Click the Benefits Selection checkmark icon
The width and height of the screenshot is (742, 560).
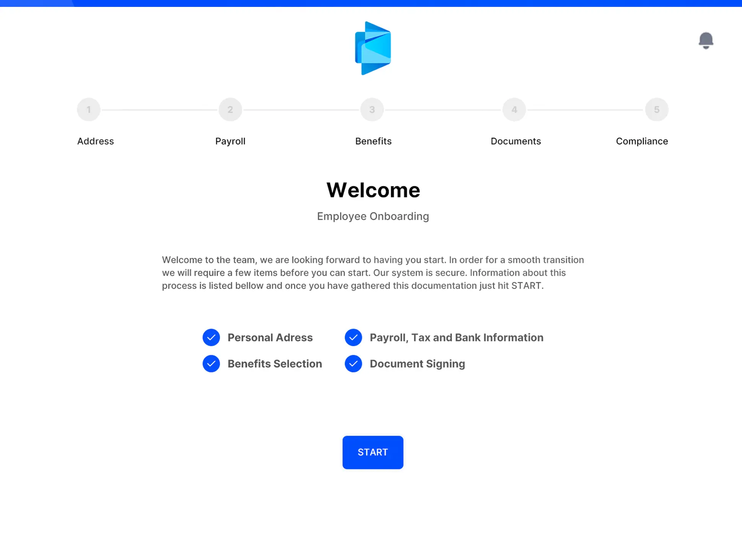tap(211, 363)
